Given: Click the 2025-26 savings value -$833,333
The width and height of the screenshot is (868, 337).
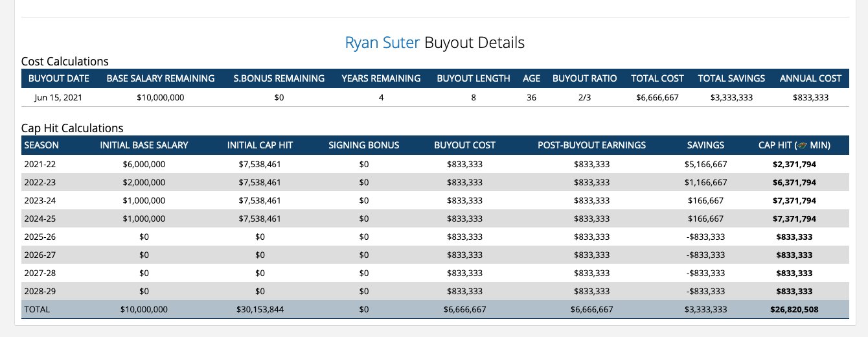Looking at the screenshot, I should (705, 237).
